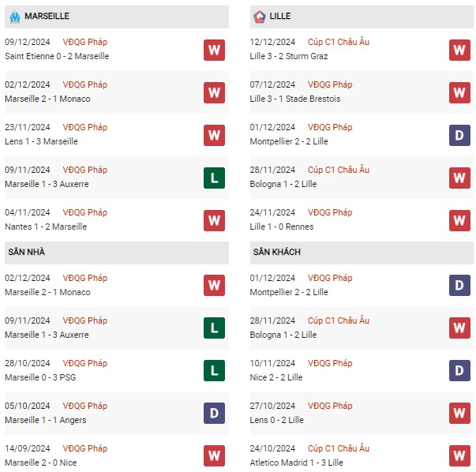Click W badge for Lille 3 - 2 Sturm Graz
This screenshot has width=476, height=472.
459,50
